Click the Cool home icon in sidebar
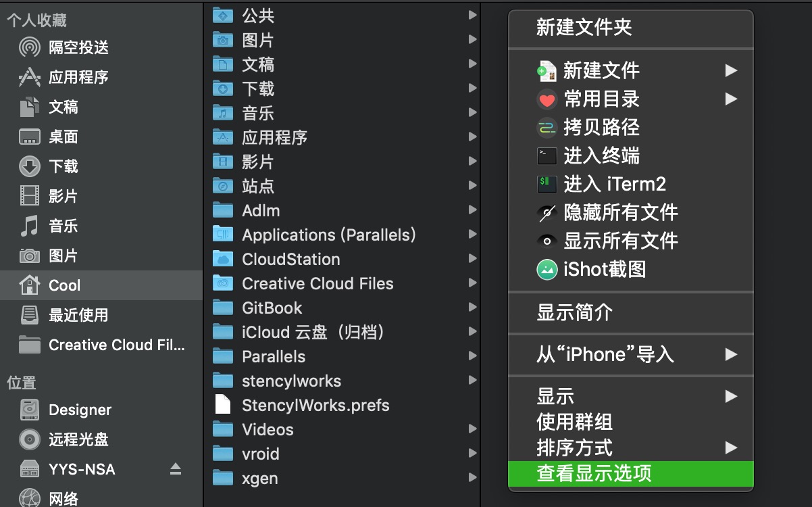Viewport: 812px width, 507px height. coord(29,285)
